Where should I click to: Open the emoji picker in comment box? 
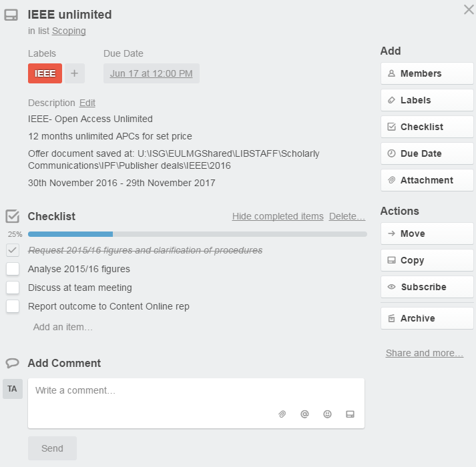click(x=327, y=414)
